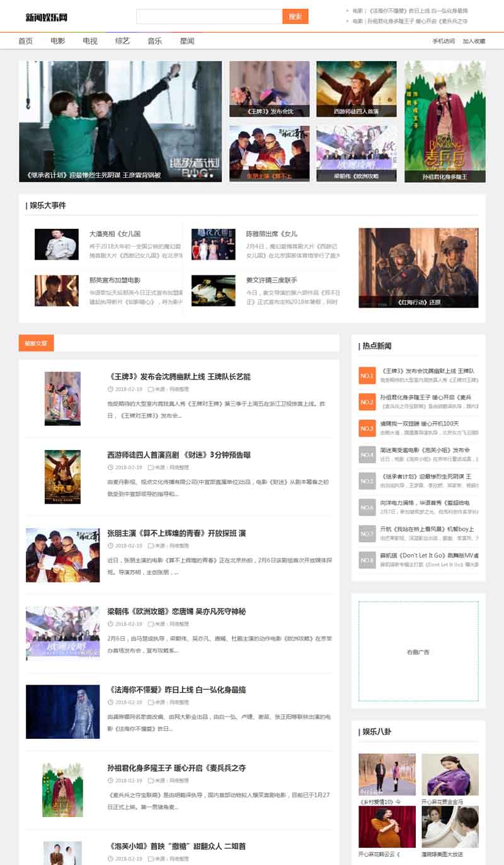Click the 右侧广告 ad placeholder box
This screenshot has height=865, width=504.
(x=418, y=651)
